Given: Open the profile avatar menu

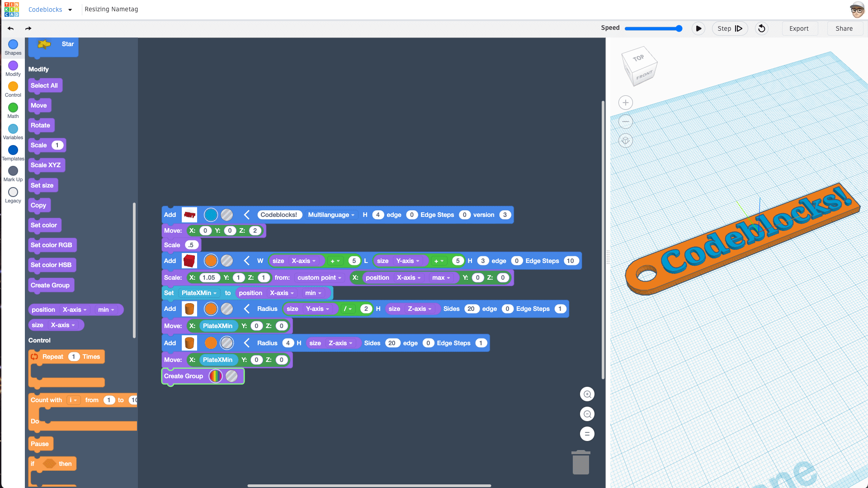Looking at the screenshot, I should click(x=857, y=9).
